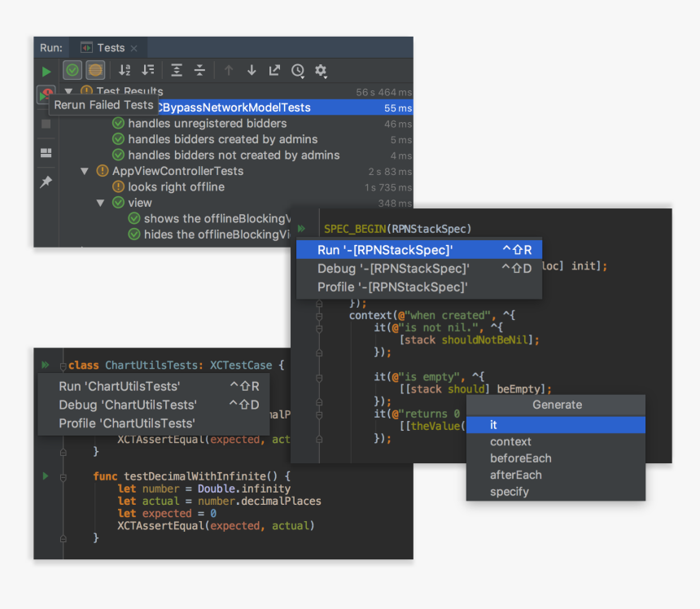Select 'context' in Generate popup
The height and width of the screenshot is (609, 700).
pyautogui.click(x=556, y=441)
